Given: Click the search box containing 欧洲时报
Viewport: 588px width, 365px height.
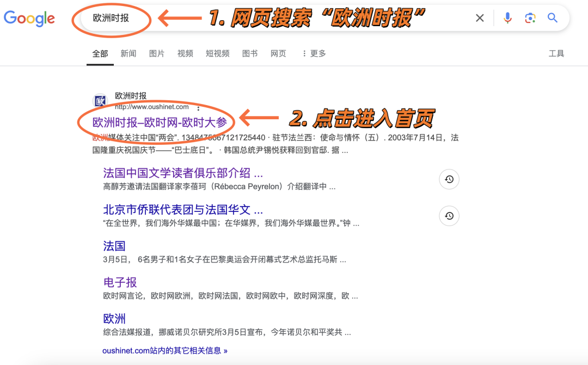Looking at the screenshot, I should click(x=272, y=18).
